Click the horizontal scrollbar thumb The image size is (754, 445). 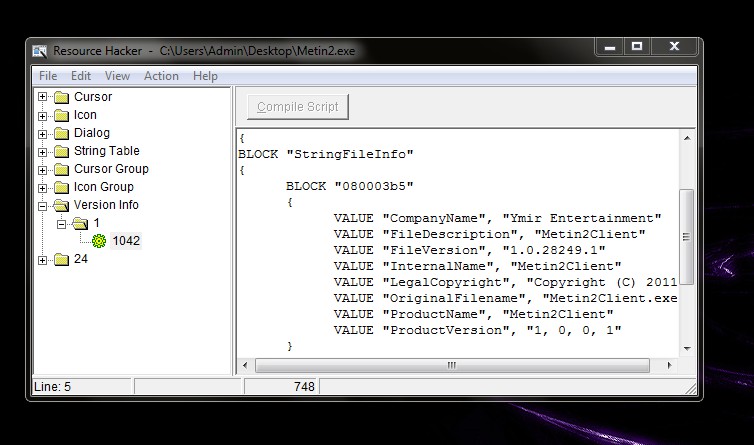(x=452, y=366)
